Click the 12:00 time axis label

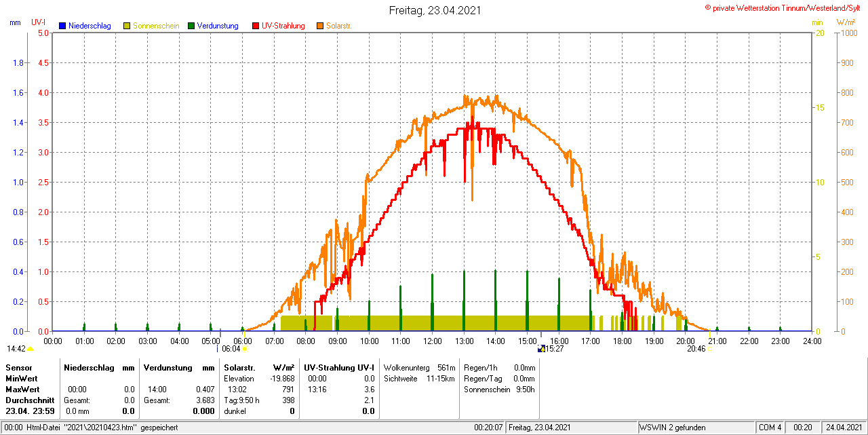point(432,341)
